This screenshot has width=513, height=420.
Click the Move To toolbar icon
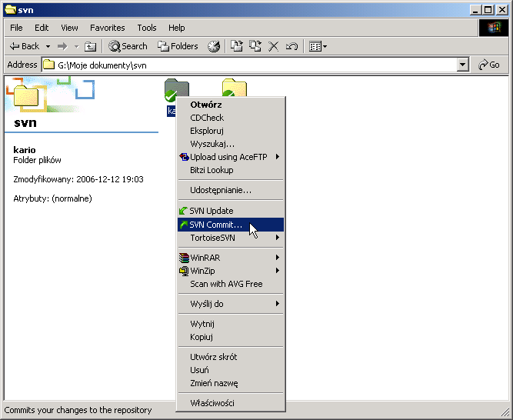tap(237, 46)
